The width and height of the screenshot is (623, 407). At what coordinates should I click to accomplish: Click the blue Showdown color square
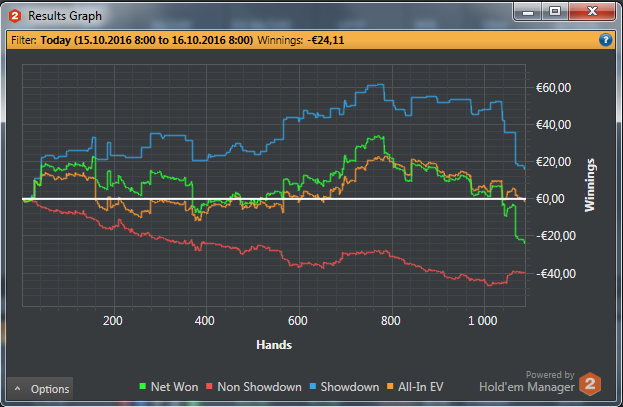click(313, 386)
